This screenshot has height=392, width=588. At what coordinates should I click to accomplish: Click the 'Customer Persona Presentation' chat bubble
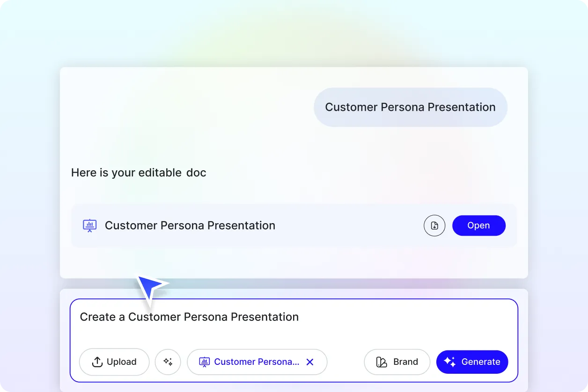click(410, 107)
